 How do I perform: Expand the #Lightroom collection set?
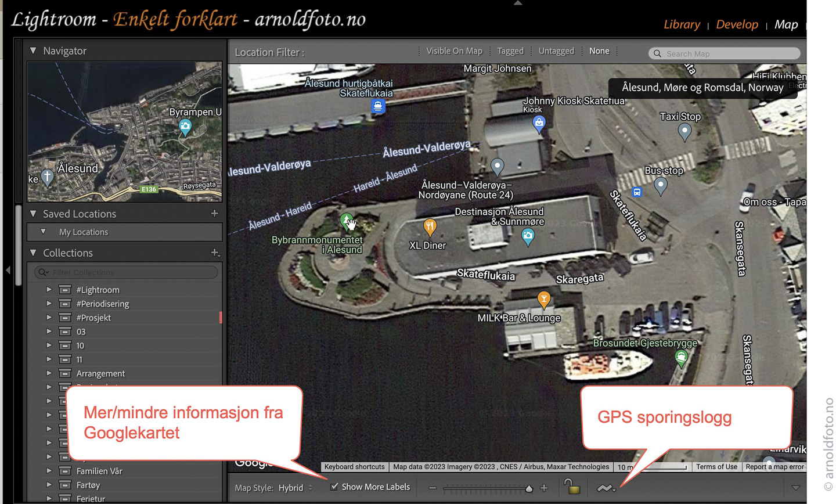point(49,289)
